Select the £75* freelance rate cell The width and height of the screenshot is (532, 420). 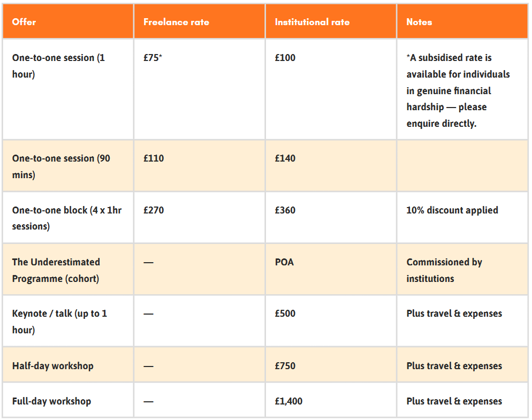click(153, 58)
